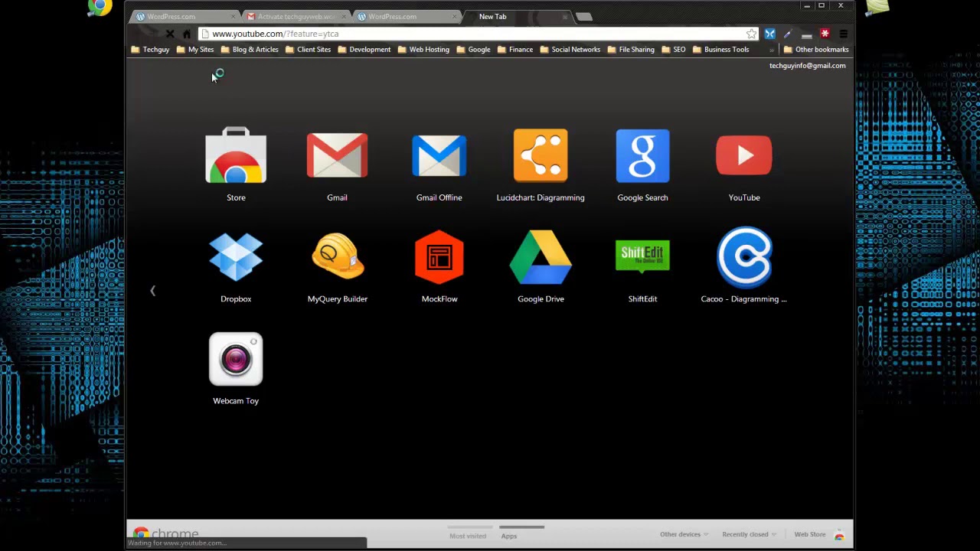Open the desktop icon at top-right corner
Viewport: 980px width, 551px height.
pos(877,7)
